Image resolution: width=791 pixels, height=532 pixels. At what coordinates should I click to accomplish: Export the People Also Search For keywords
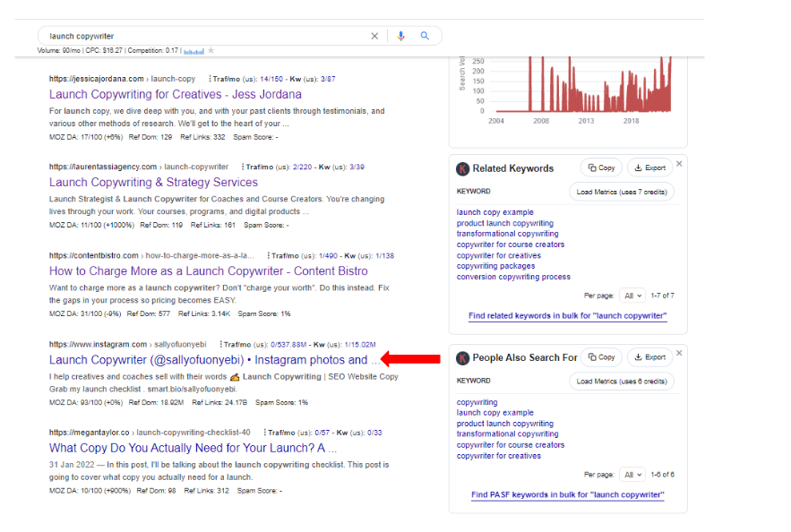pos(649,356)
